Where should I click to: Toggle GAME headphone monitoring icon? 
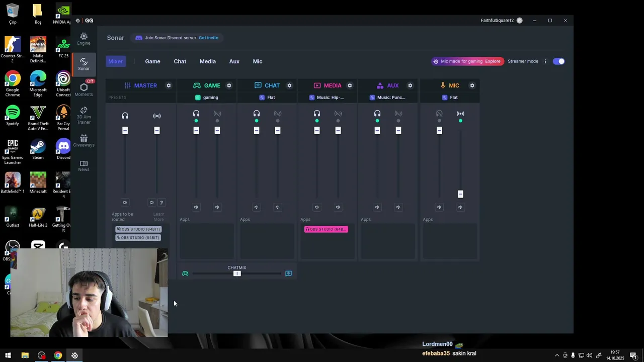(x=196, y=114)
